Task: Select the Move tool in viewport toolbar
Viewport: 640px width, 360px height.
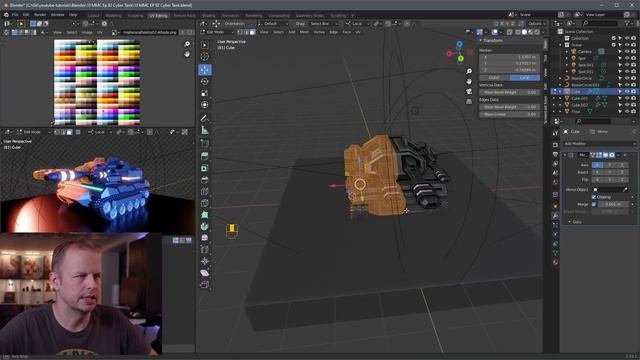Action: (205, 70)
